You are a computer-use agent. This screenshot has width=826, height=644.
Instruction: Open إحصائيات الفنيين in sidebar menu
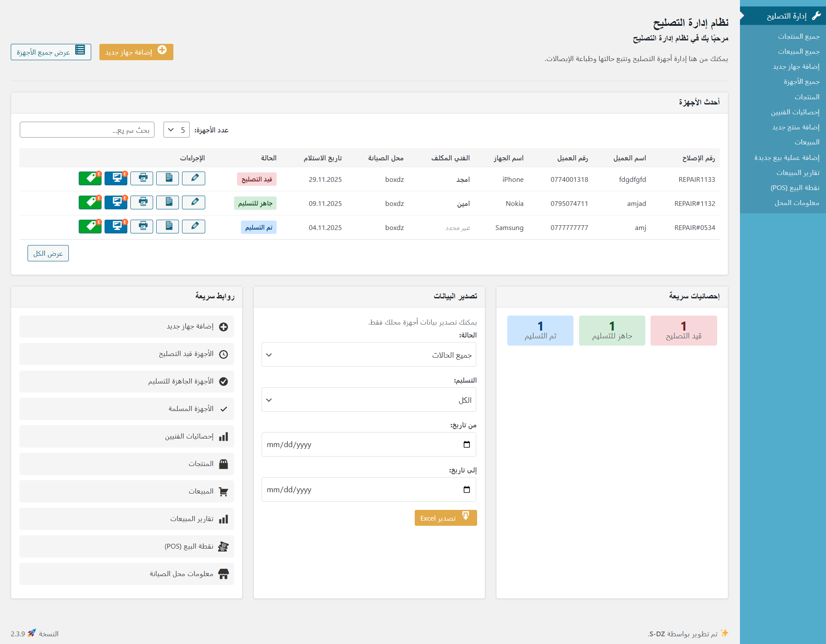[x=795, y=112]
